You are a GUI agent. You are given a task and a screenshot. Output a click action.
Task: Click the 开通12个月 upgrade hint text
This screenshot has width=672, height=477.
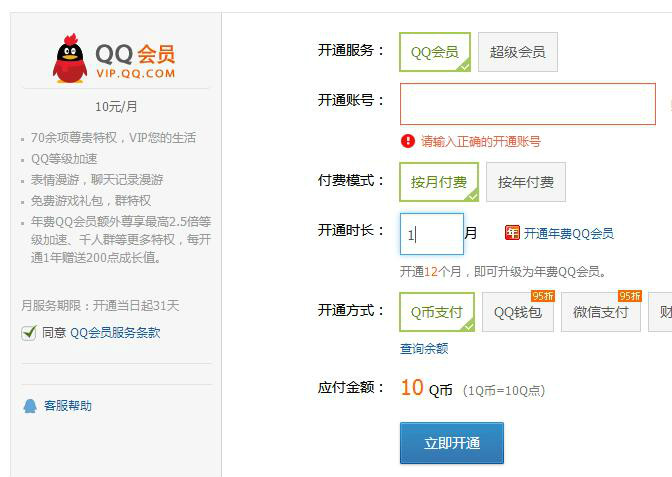coord(503,272)
